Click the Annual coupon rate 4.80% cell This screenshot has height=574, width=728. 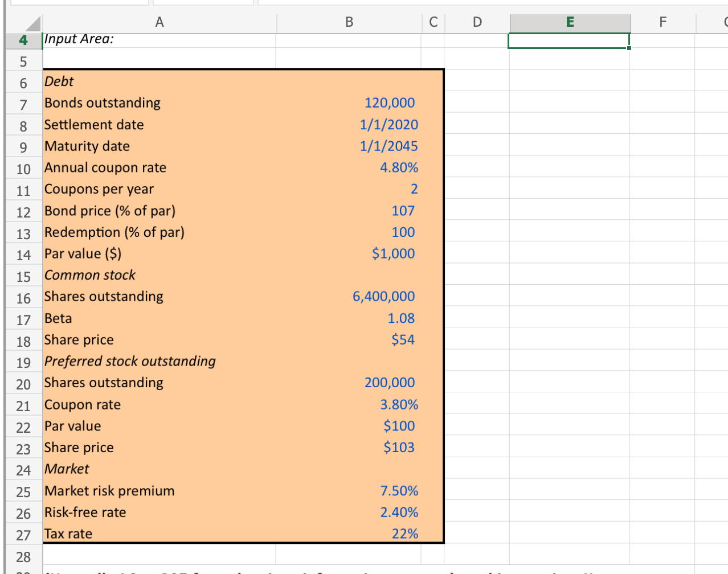click(x=349, y=168)
